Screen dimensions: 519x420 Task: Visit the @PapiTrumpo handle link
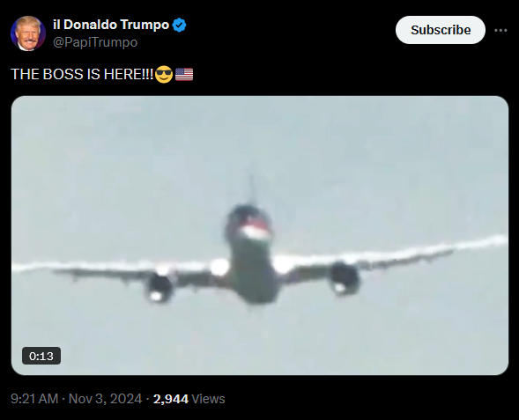(x=95, y=42)
